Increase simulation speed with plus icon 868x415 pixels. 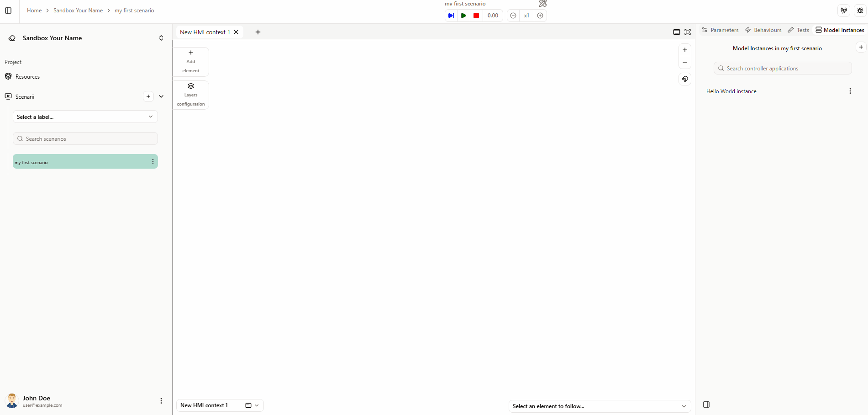pos(540,16)
